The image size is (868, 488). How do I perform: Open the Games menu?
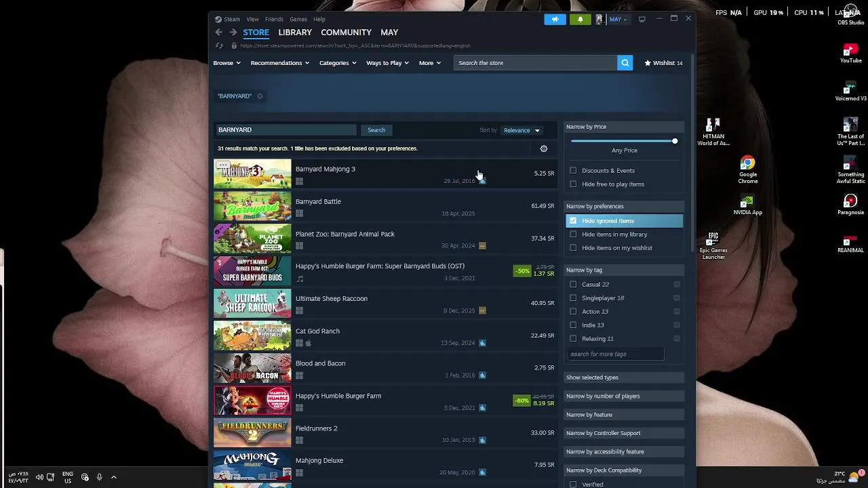(298, 20)
